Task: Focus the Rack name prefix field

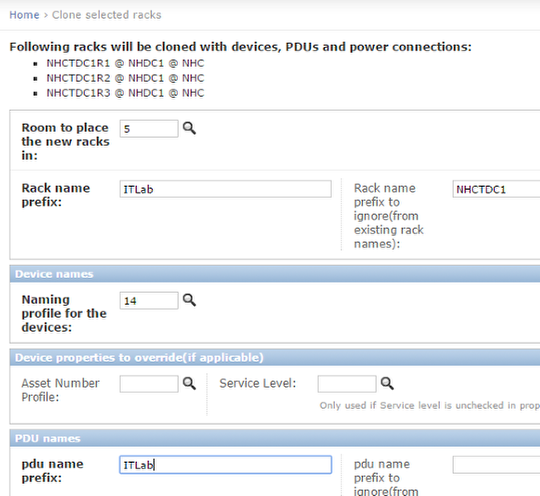Action: (226, 189)
